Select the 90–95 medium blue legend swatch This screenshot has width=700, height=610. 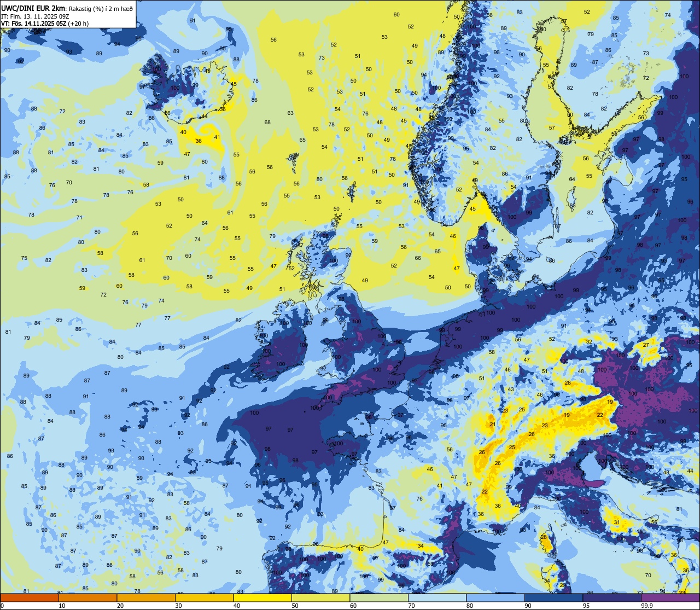click(553, 598)
